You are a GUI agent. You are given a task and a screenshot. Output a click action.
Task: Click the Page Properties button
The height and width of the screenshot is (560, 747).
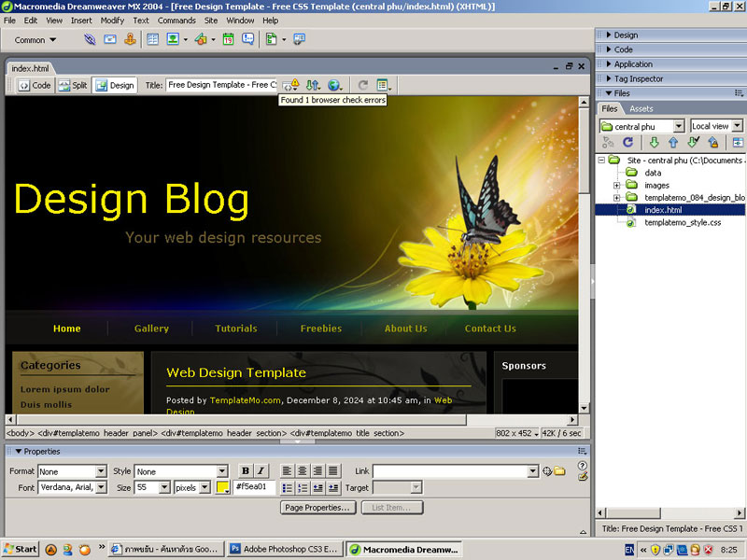[317, 508]
